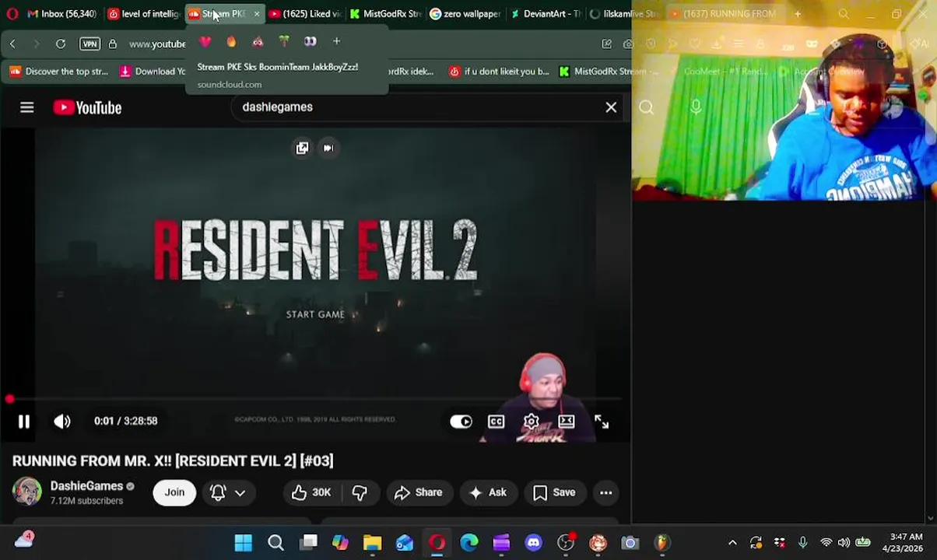Click the address bar lock icon
This screenshot has height=560, width=937.
point(113,44)
